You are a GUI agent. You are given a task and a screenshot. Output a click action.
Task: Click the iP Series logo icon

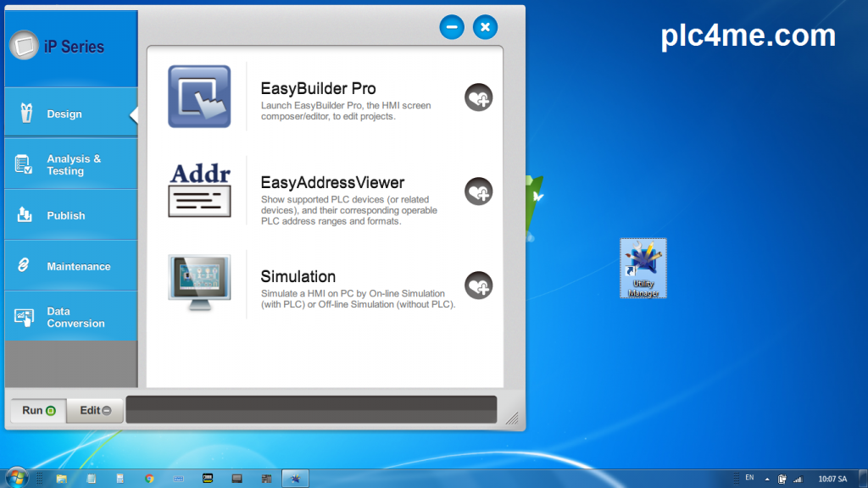[x=24, y=46]
